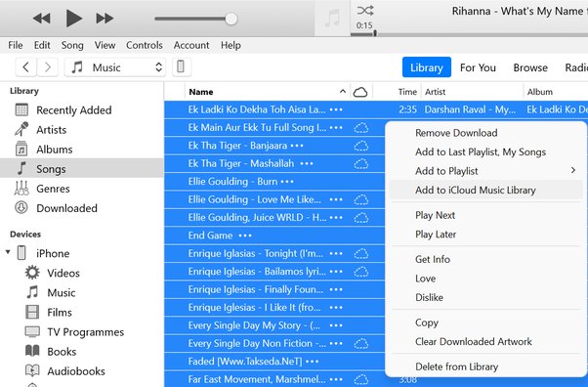Switch to the For You tab
This screenshot has height=387, width=588.
tap(478, 67)
